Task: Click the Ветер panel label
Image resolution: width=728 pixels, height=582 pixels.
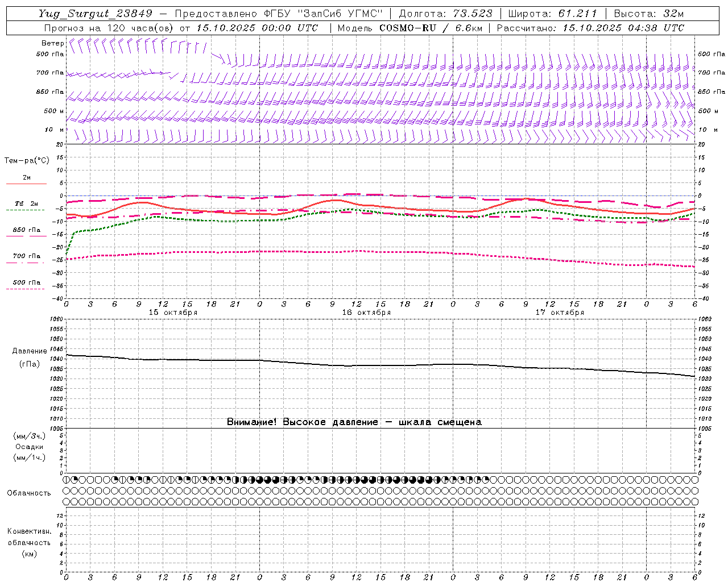Action: pyautogui.click(x=52, y=43)
